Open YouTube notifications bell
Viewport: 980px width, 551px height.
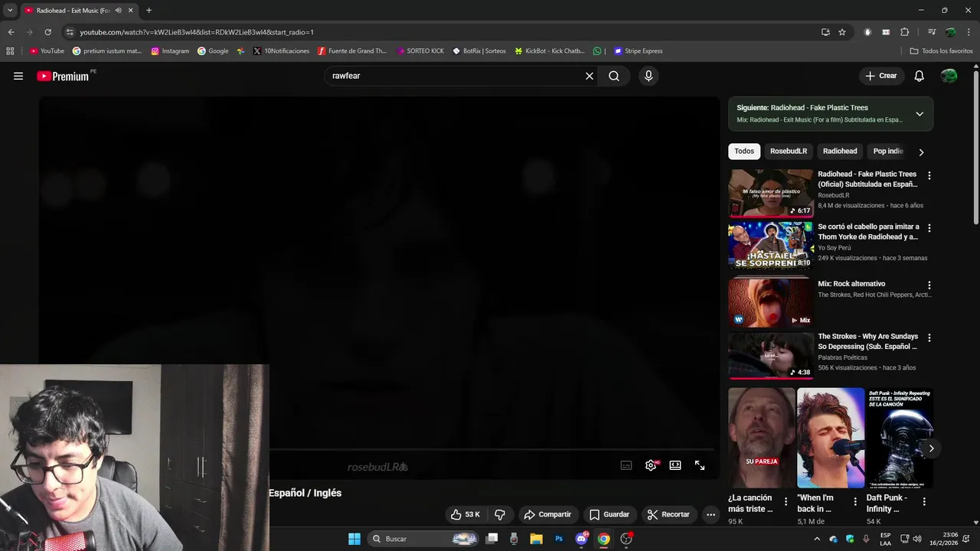920,76
